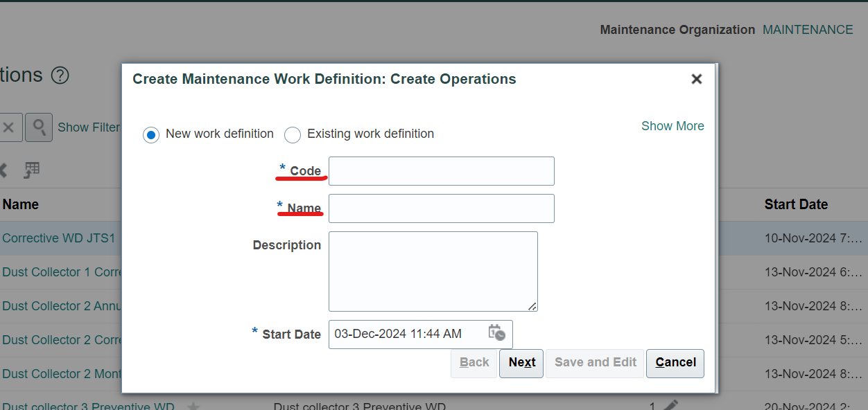
Task: Open the MAINTENANCE organization link
Action: (x=807, y=30)
